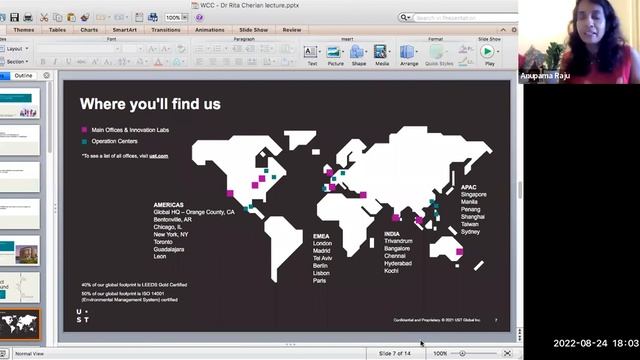Open the SmartArt ribbon tab

coord(124,30)
